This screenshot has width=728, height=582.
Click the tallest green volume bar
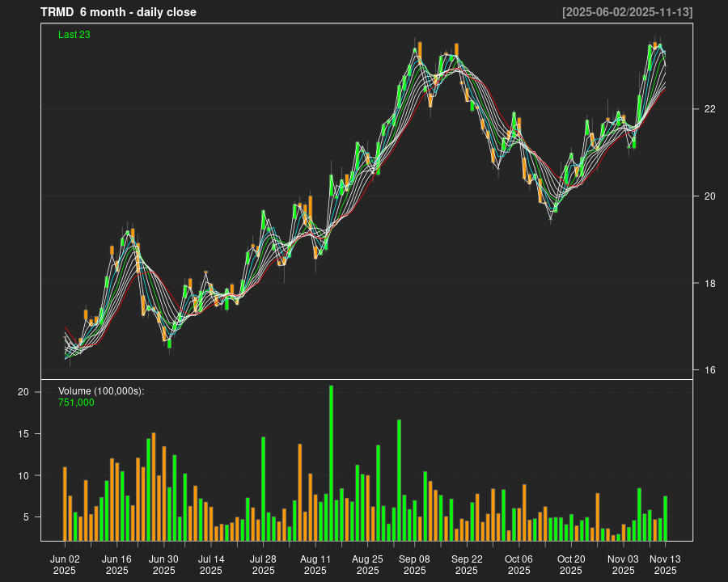tap(331, 463)
